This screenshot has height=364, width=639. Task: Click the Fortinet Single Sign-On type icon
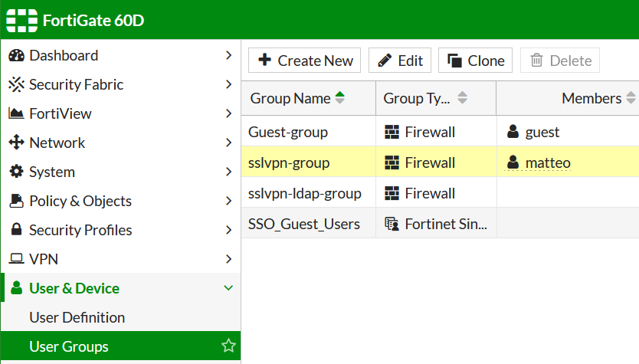click(x=392, y=224)
